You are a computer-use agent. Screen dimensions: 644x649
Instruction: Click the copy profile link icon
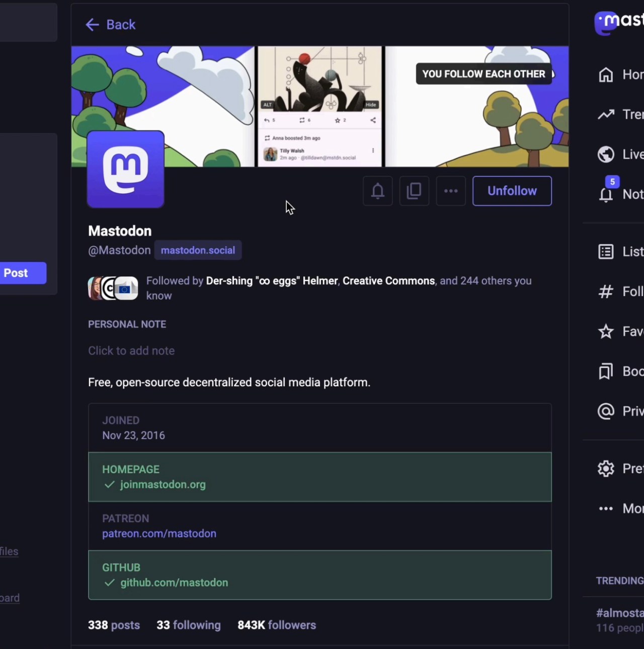(x=414, y=191)
